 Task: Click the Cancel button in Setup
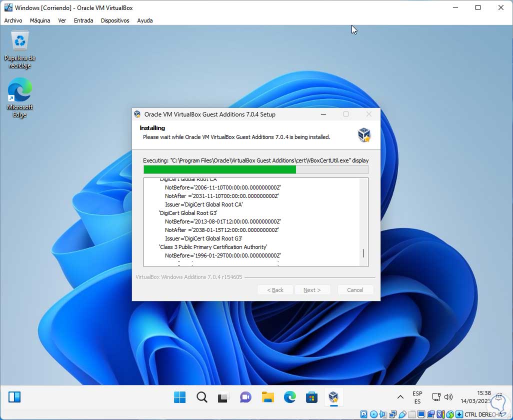[x=355, y=290]
